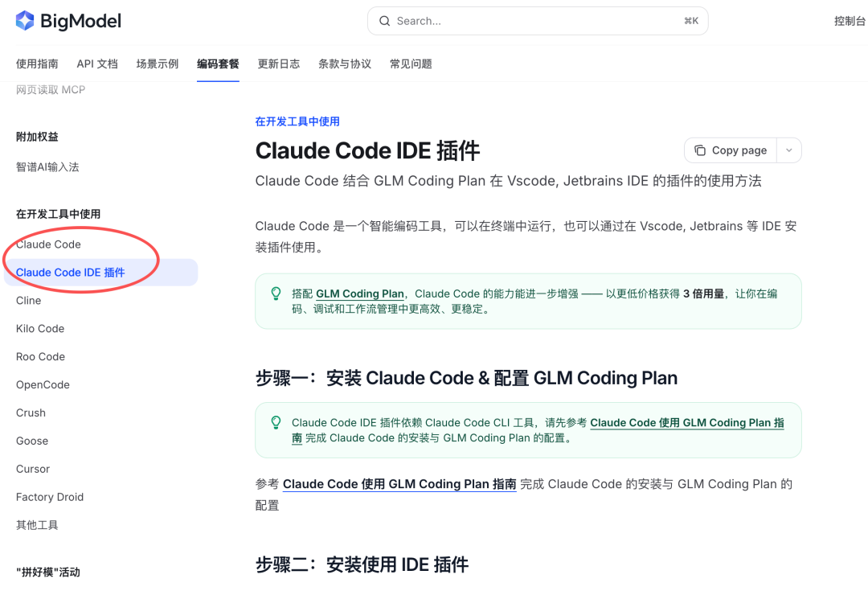Open Factory Droid sidebar entry
868x591 pixels.
pyautogui.click(x=49, y=497)
